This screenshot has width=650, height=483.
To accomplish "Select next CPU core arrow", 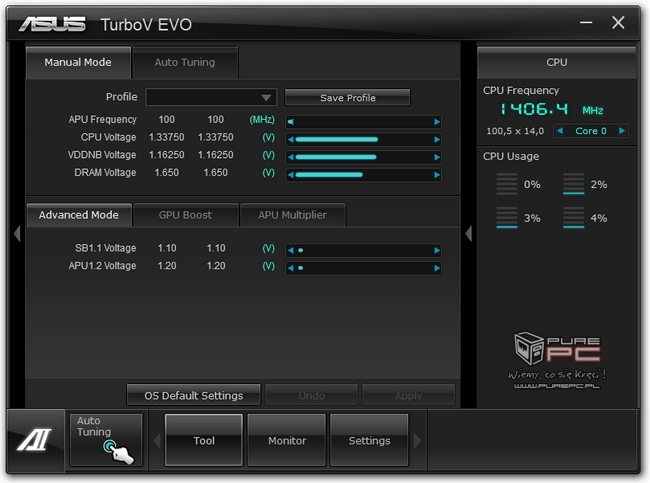I will pyautogui.click(x=622, y=131).
